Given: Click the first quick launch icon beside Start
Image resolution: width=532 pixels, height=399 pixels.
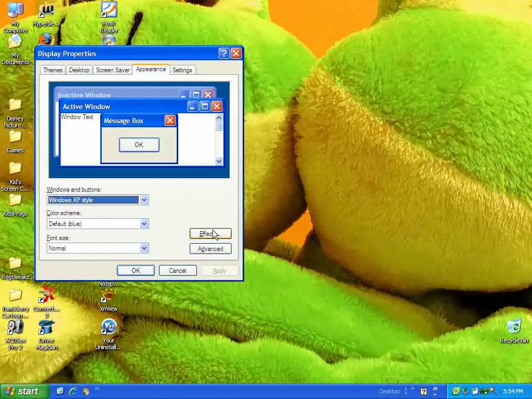Looking at the screenshot, I should [x=60, y=391].
